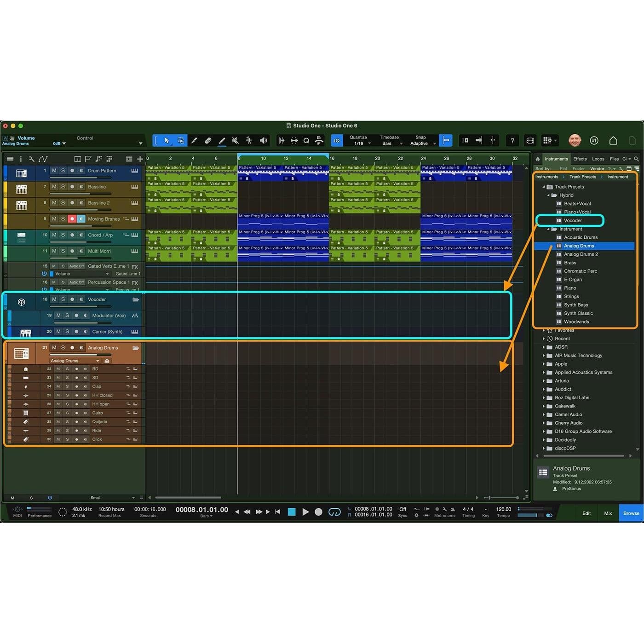Activate loop playback in the transport
This screenshot has width=644, height=644.
334,512
